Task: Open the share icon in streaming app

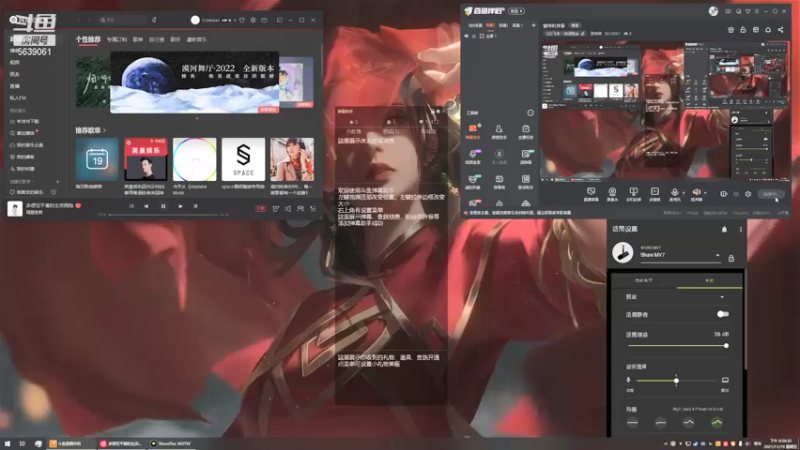Action: [x=781, y=30]
